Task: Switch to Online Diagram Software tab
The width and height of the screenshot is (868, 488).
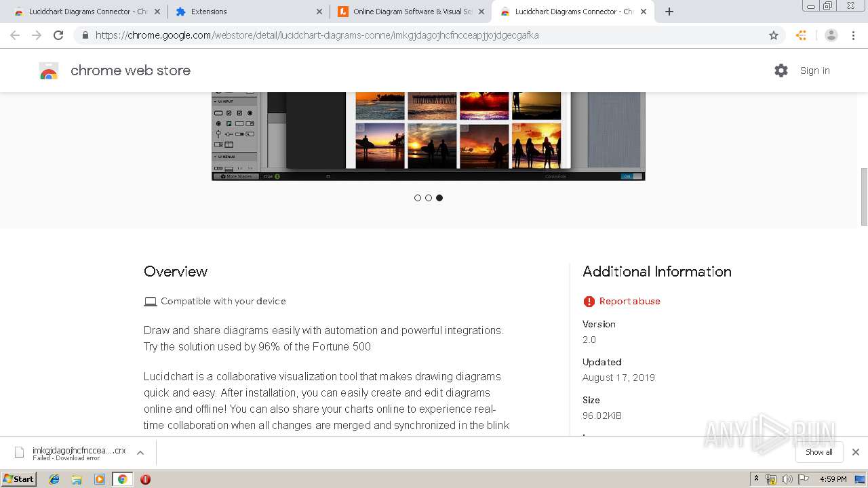Action: click(411, 12)
